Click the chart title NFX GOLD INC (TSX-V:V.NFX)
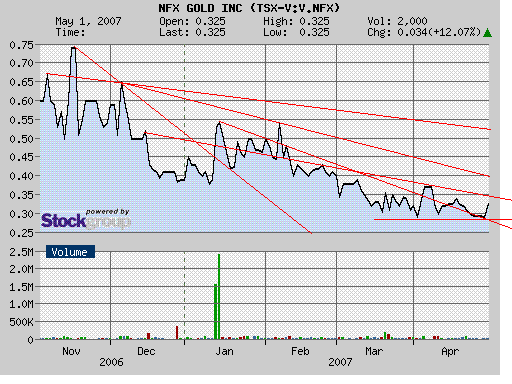The height and width of the screenshot is (384, 512). tap(249, 8)
